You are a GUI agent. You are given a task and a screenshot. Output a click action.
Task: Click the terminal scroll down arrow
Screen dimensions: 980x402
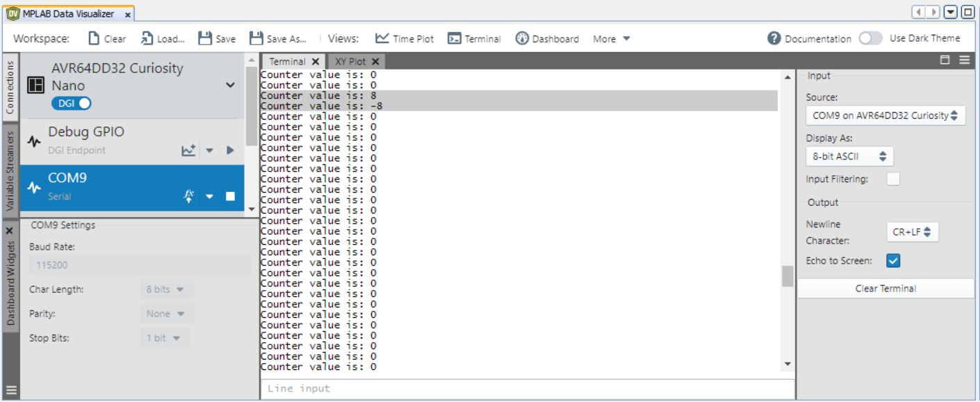pyautogui.click(x=787, y=364)
